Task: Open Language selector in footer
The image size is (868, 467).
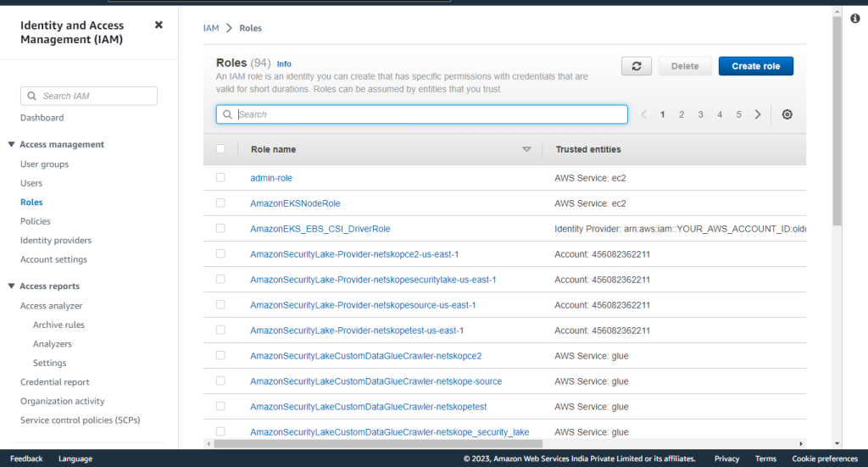Action: (75, 459)
